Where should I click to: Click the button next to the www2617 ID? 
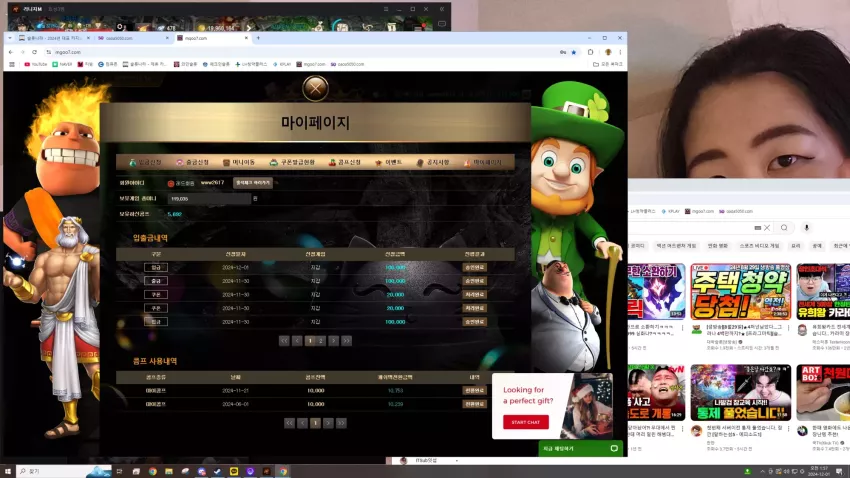[x=253, y=183]
